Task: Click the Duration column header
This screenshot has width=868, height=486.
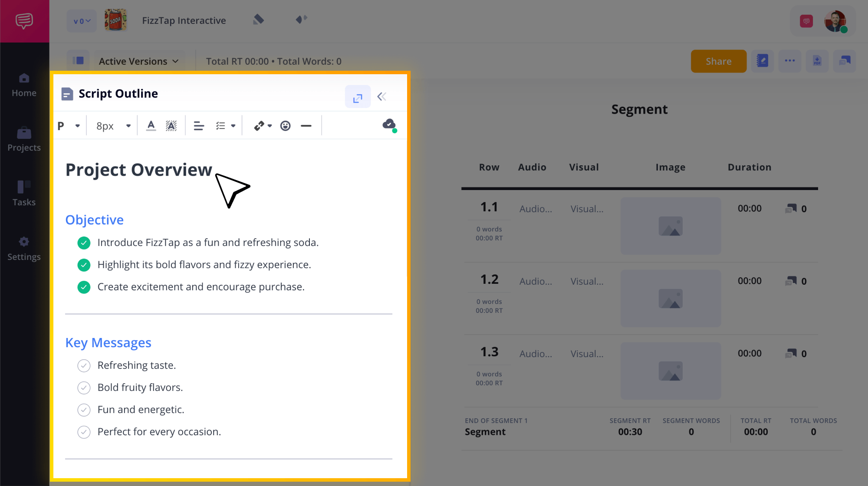Action: (750, 167)
